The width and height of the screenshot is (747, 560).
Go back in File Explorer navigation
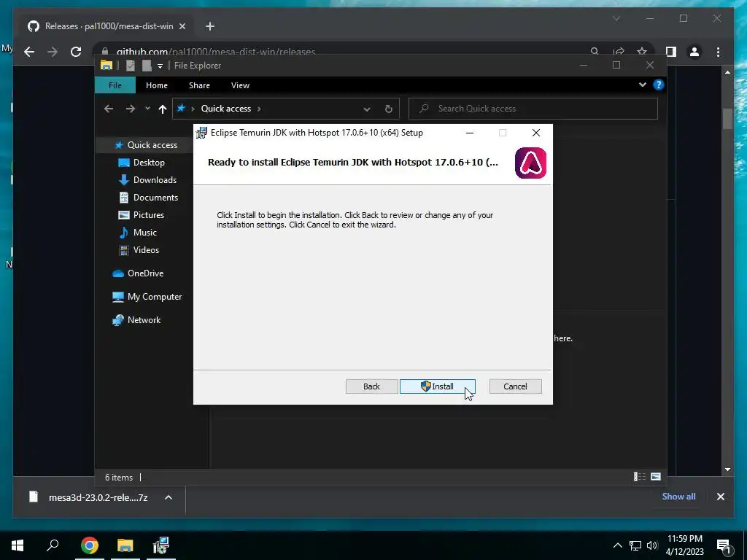click(109, 109)
